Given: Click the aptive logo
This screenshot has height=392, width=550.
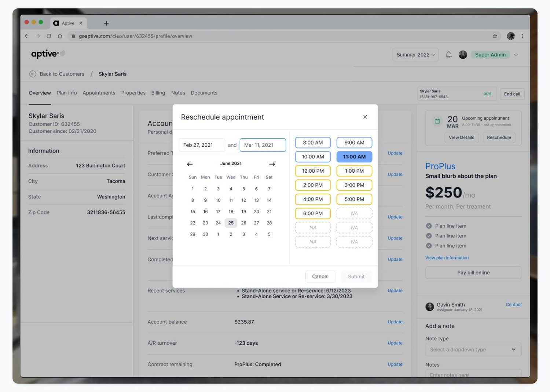Looking at the screenshot, I should tap(48, 54).
